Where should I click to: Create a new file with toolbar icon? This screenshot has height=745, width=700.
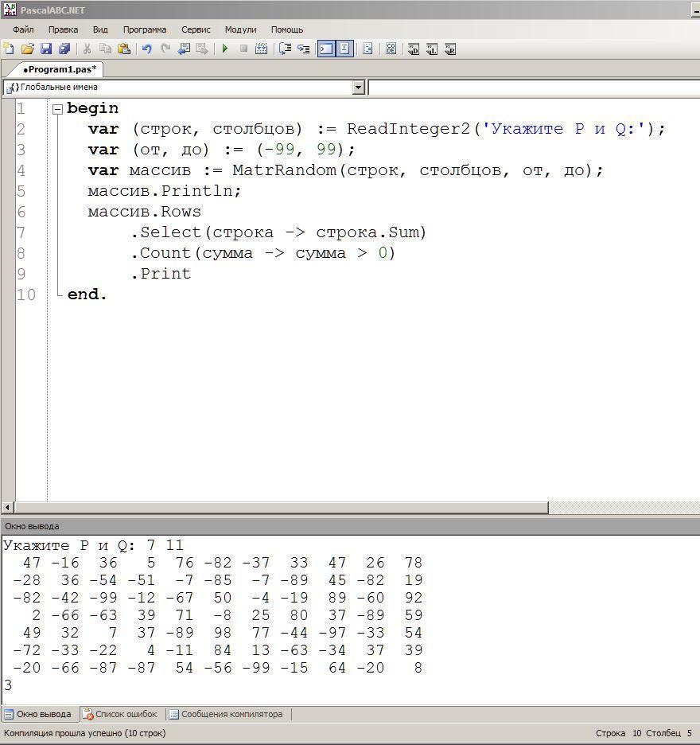[9, 49]
